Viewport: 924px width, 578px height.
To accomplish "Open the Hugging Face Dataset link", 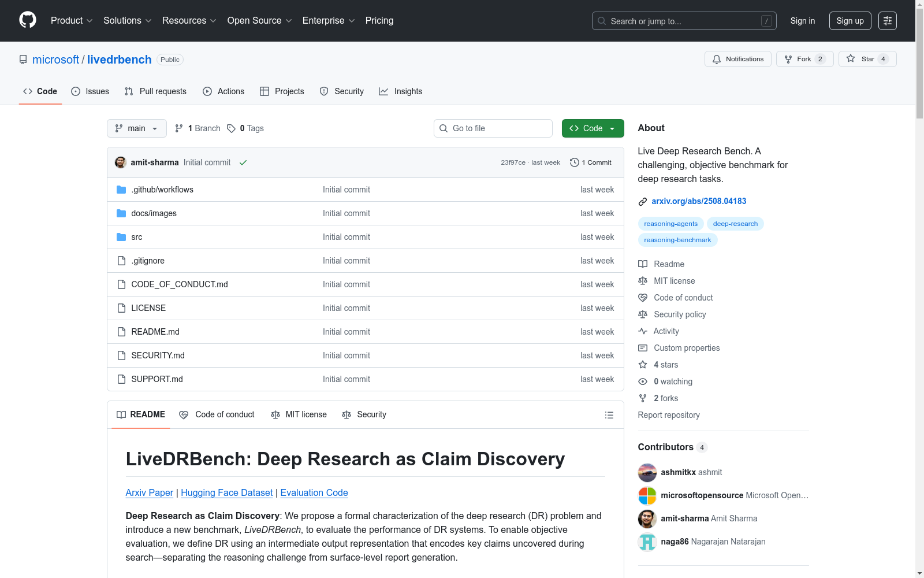I will tap(227, 492).
